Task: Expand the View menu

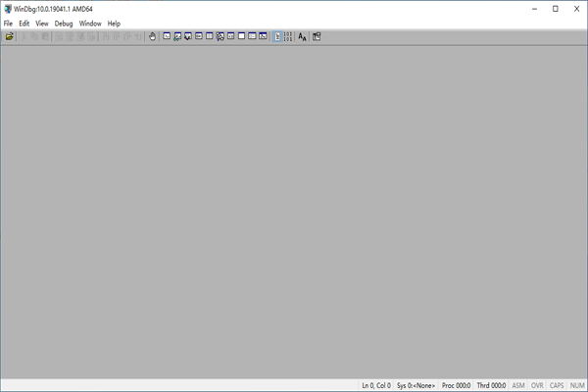Action: pyautogui.click(x=42, y=23)
